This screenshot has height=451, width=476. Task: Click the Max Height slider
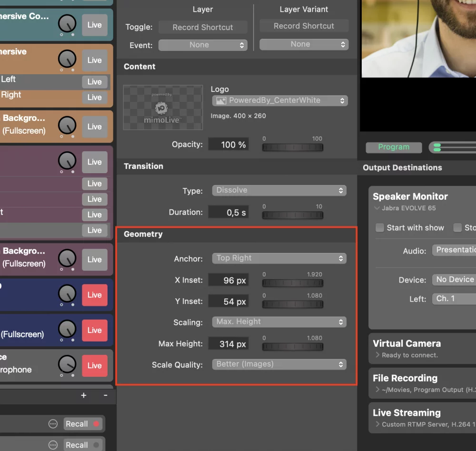point(293,347)
